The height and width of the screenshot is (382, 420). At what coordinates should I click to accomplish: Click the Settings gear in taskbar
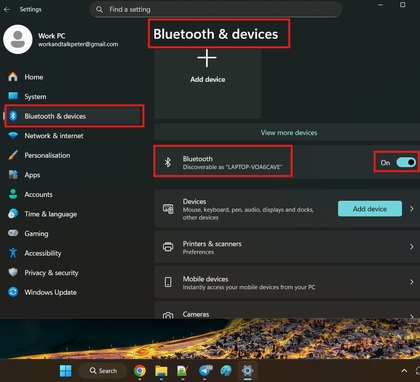coord(247,370)
